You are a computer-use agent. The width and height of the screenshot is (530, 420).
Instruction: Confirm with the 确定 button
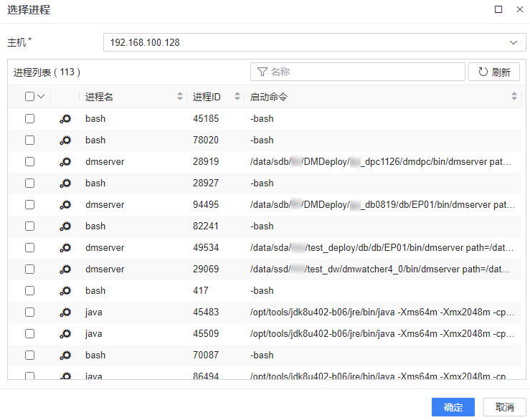click(453, 407)
